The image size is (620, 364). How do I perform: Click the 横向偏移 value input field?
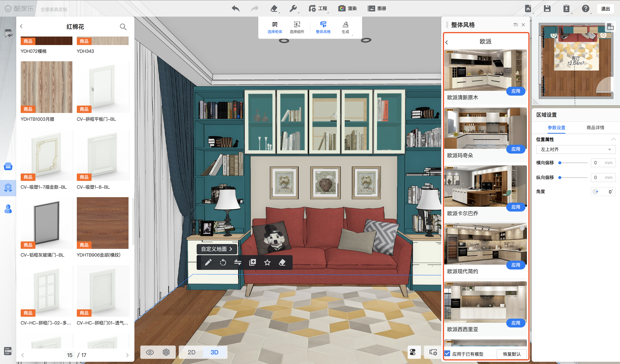point(603,163)
